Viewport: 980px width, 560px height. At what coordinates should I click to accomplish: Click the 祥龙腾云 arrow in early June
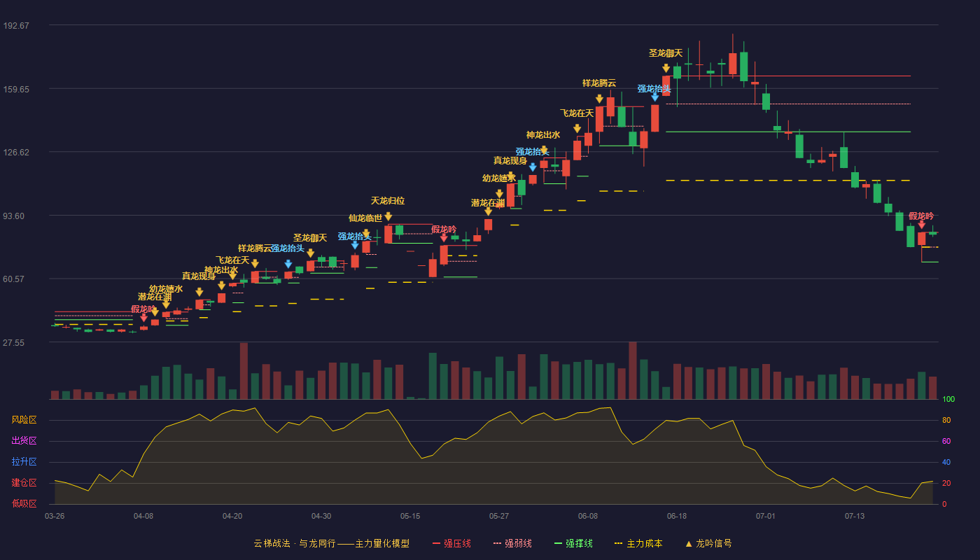pyautogui.click(x=599, y=99)
